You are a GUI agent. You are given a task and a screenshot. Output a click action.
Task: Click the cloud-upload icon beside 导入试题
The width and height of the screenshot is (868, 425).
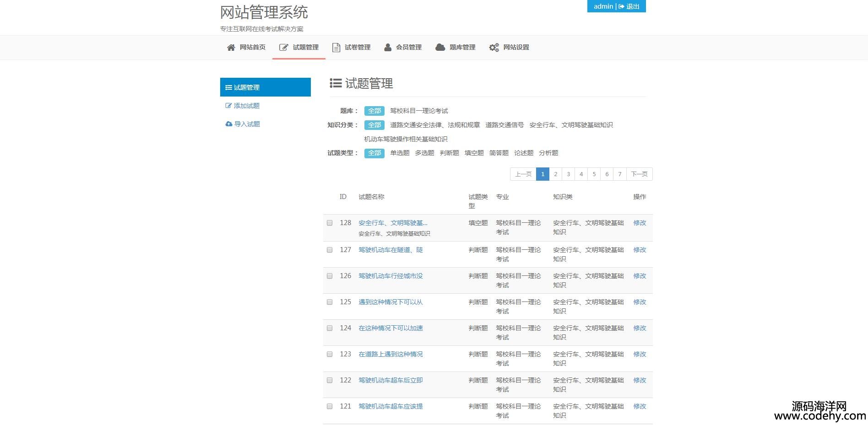point(229,124)
